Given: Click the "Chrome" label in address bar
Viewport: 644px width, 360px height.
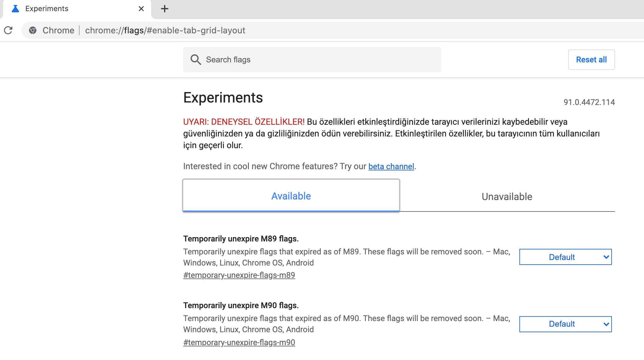Looking at the screenshot, I should (58, 30).
